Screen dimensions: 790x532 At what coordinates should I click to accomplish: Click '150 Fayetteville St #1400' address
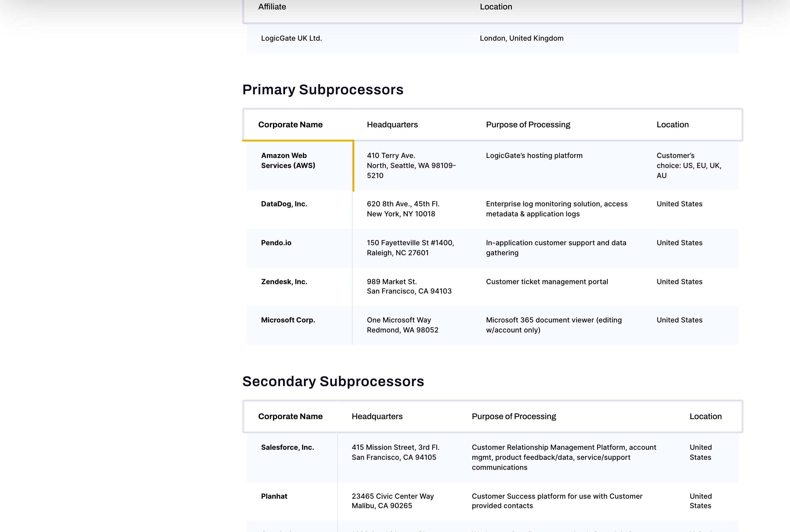pos(410,248)
